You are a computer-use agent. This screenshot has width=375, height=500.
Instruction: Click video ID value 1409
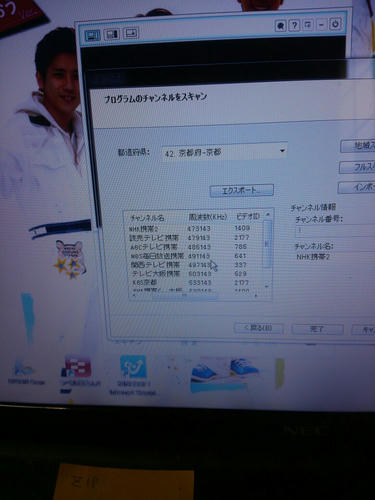(242, 228)
